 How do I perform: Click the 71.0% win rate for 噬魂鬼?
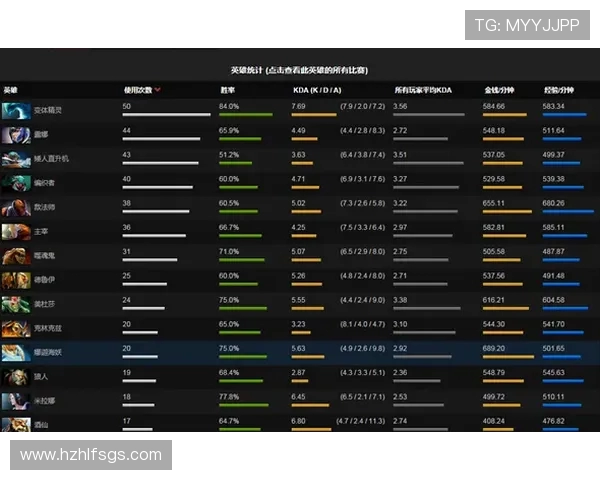click(229, 251)
